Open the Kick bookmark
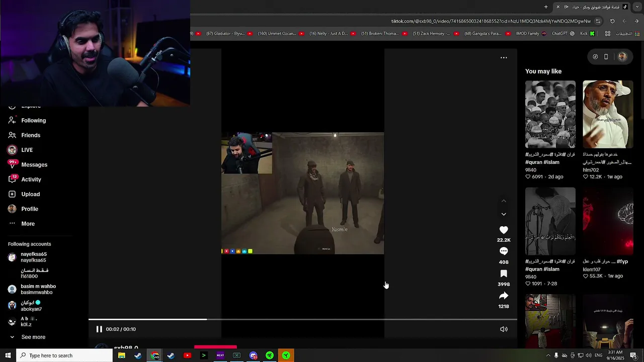The height and width of the screenshot is (362, 644). (x=588, y=34)
